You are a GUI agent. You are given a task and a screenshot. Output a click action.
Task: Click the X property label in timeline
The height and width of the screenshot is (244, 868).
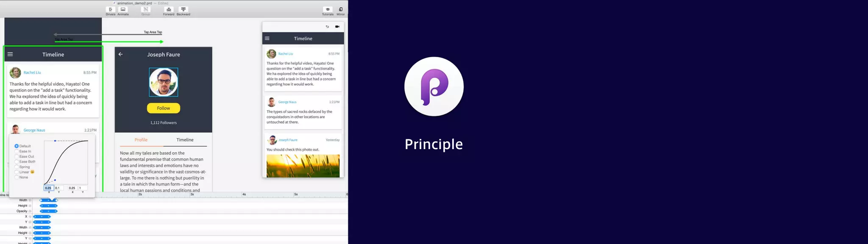(26, 216)
